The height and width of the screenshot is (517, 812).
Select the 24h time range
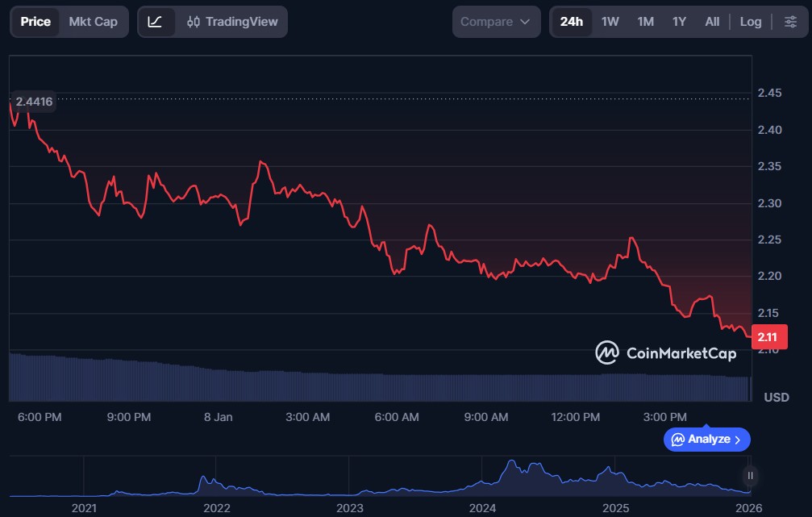coord(571,22)
